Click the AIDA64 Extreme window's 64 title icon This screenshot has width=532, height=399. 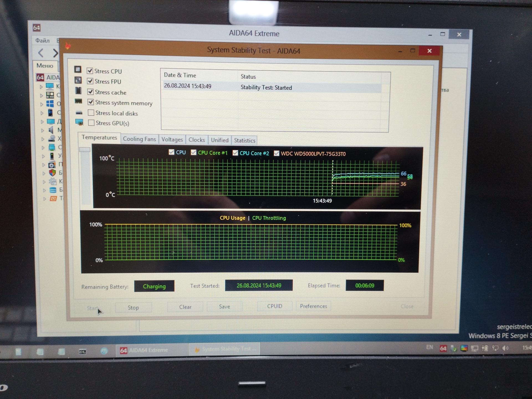(x=37, y=27)
